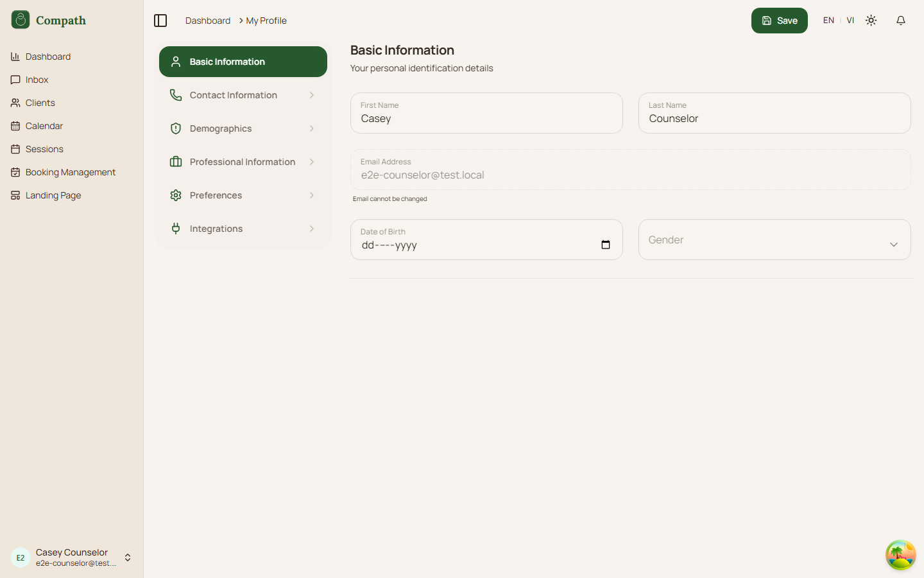Follow the Dashboard breadcrumb link
Image resolution: width=924 pixels, height=578 pixels.
(207, 21)
